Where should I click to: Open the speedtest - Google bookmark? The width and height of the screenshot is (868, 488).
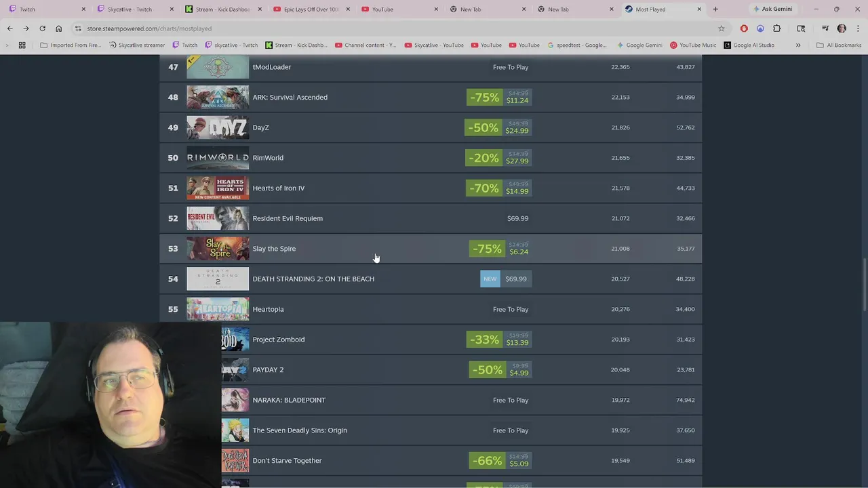(x=577, y=45)
